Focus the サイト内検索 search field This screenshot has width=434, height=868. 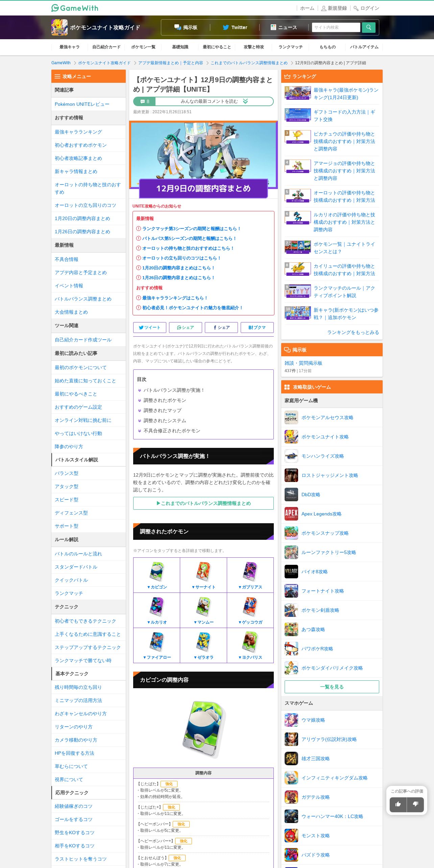point(336,27)
